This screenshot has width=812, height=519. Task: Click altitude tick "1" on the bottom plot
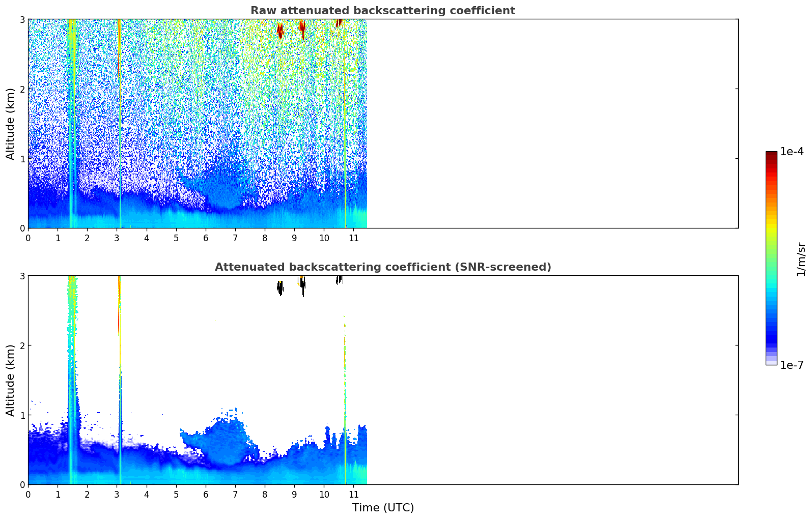point(22,415)
